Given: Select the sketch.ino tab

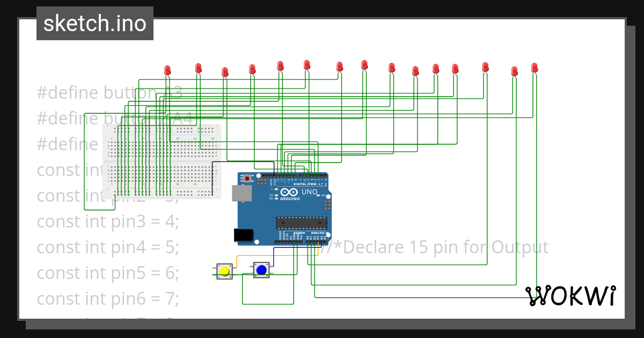Looking at the screenshot, I should (94, 23).
